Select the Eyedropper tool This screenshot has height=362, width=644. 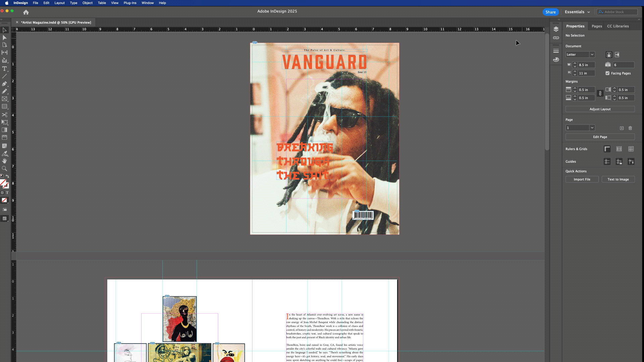(4, 154)
